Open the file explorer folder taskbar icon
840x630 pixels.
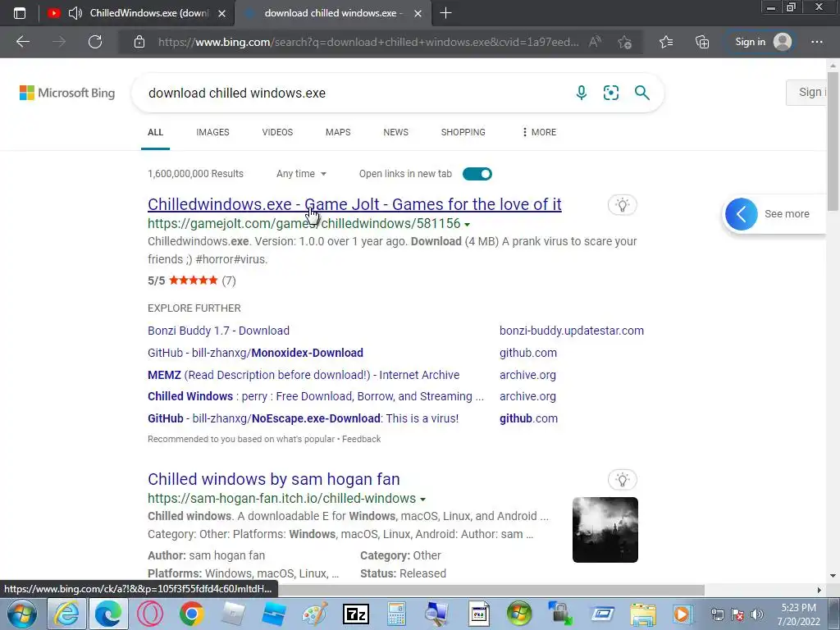pyautogui.click(x=643, y=614)
